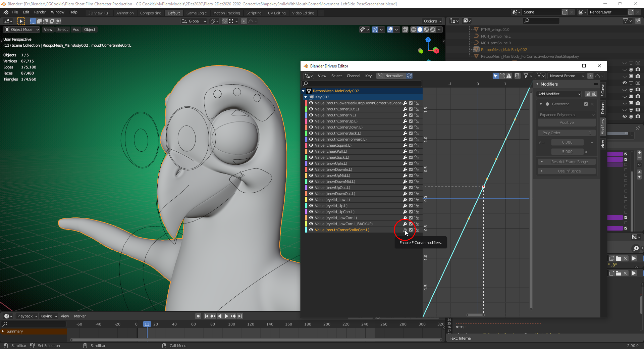The height and width of the screenshot is (349, 644).
Task: Open the Expanded Polynomial mode dropdown
Action: tap(567, 115)
